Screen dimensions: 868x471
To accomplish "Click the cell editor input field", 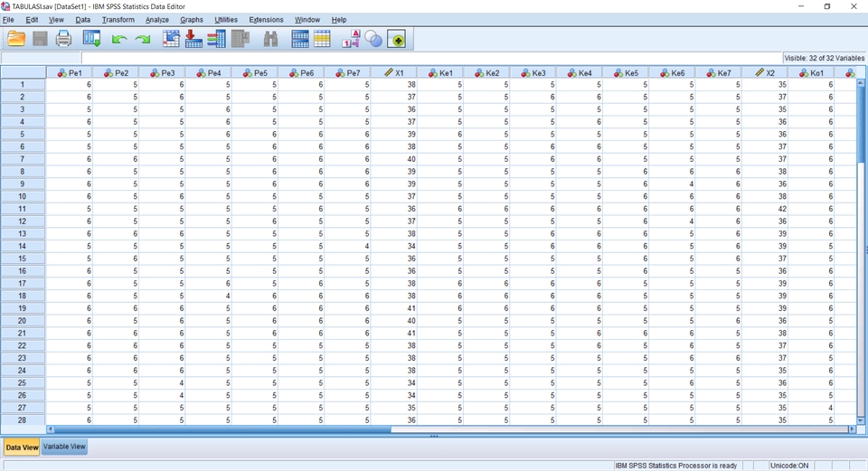I will (430, 58).
